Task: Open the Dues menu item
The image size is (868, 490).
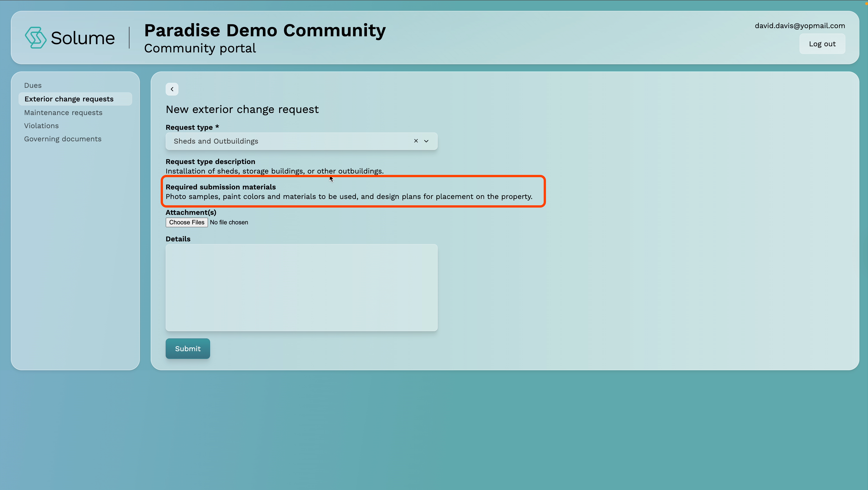Action: (x=33, y=85)
